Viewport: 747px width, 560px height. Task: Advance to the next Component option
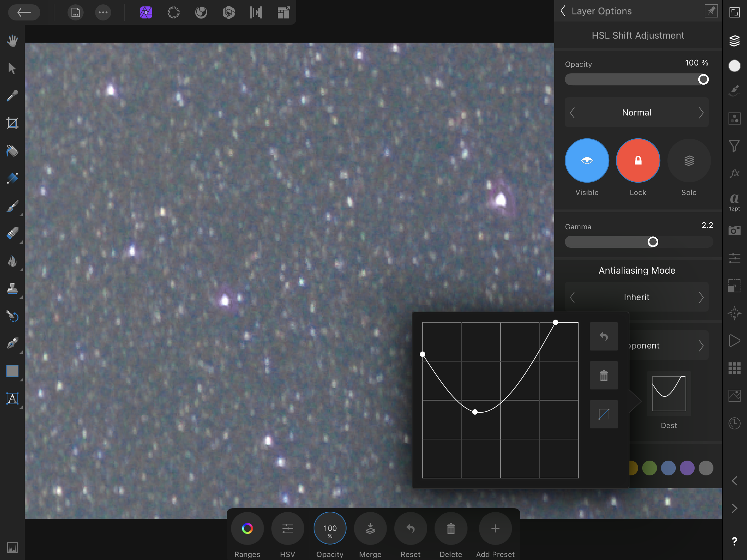(x=701, y=345)
